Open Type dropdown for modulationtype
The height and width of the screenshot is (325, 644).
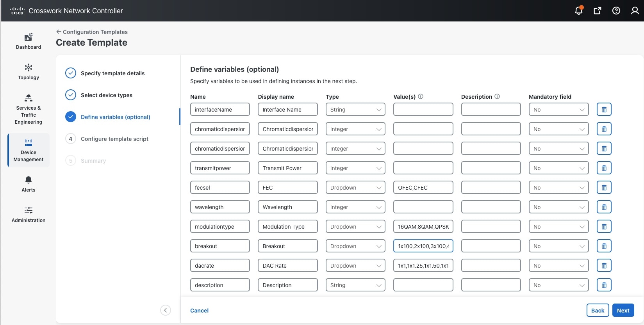pyautogui.click(x=355, y=226)
